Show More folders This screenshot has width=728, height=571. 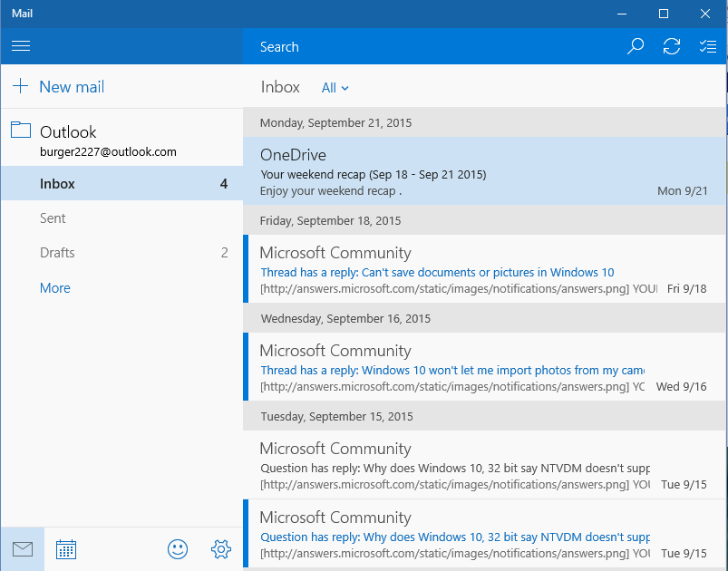coord(54,288)
